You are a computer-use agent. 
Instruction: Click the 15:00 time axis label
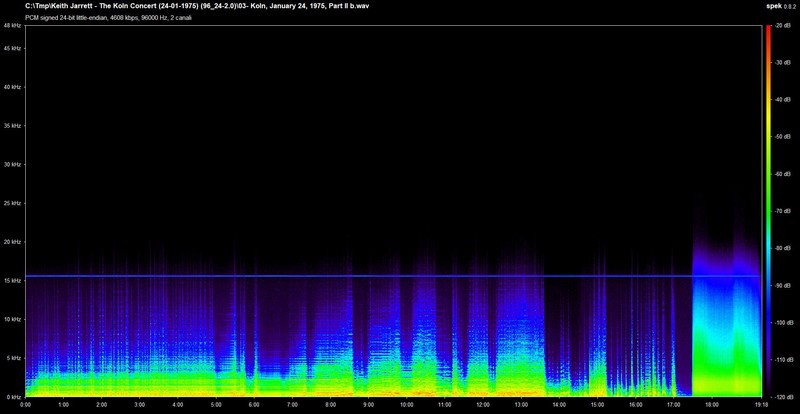coord(598,404)
